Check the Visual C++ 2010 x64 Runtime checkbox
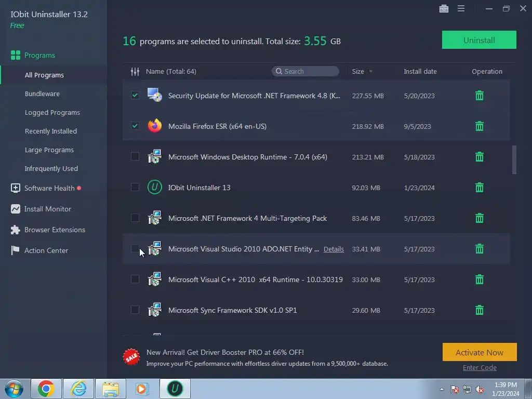Image resolution: width=532 pixels, height=399 pixels. 135,279
